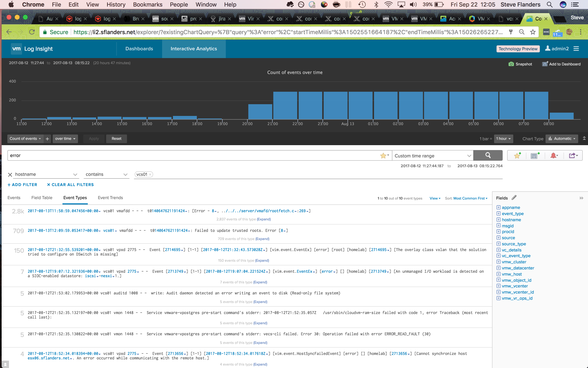Open the View dropdown

point(435,198)
